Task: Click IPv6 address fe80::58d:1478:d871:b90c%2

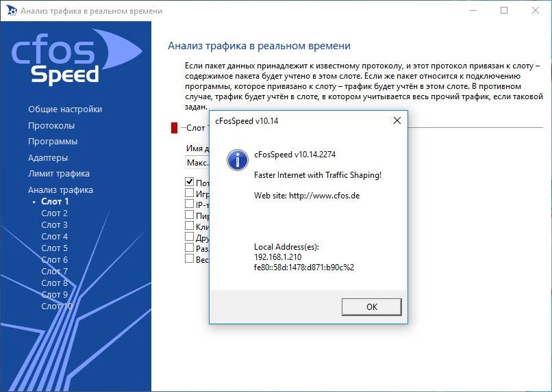Action: pos(304,267)
